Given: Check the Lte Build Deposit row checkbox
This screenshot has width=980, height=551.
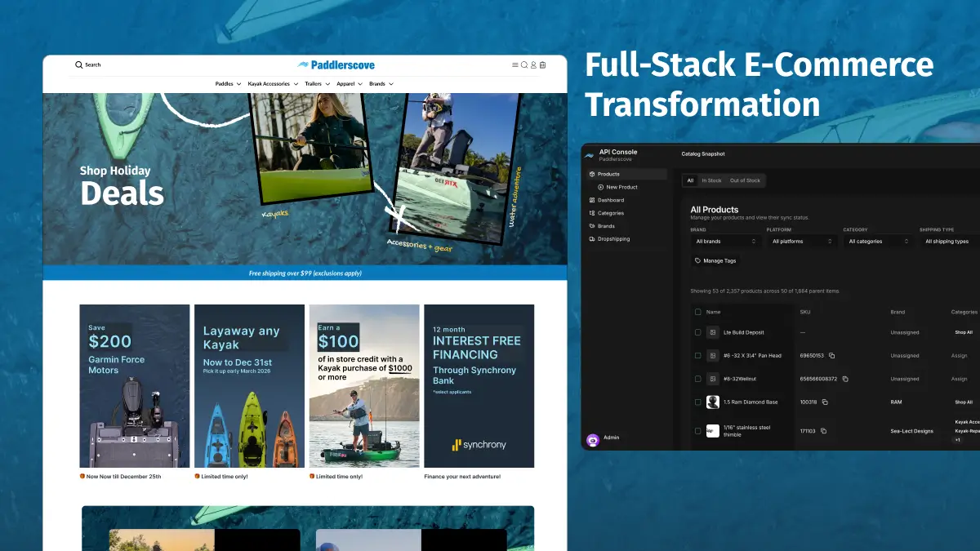Looking at the screenshot, I should click(x=697, y=332).
